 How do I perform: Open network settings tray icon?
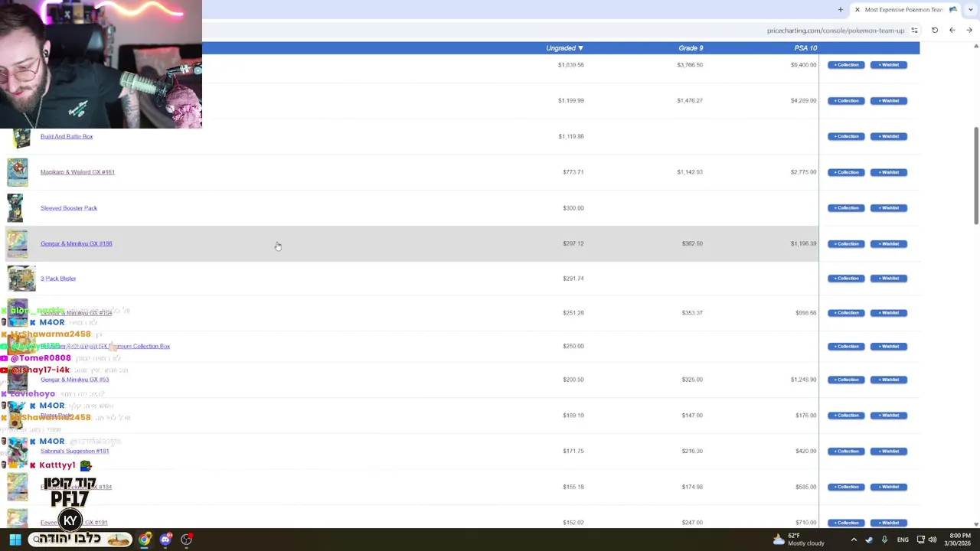pyautogui.click(x=921, y=540)
